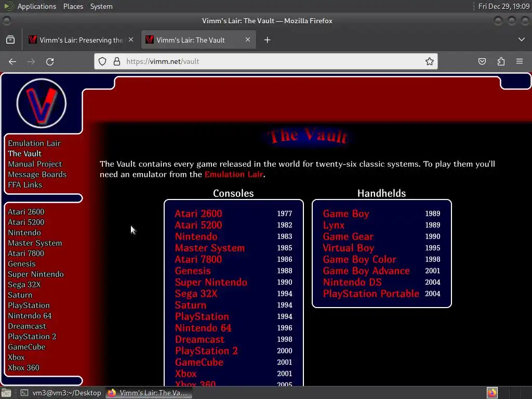
Task: Open Xbox 360 in the left sidebar
Action: coord(23,368)
